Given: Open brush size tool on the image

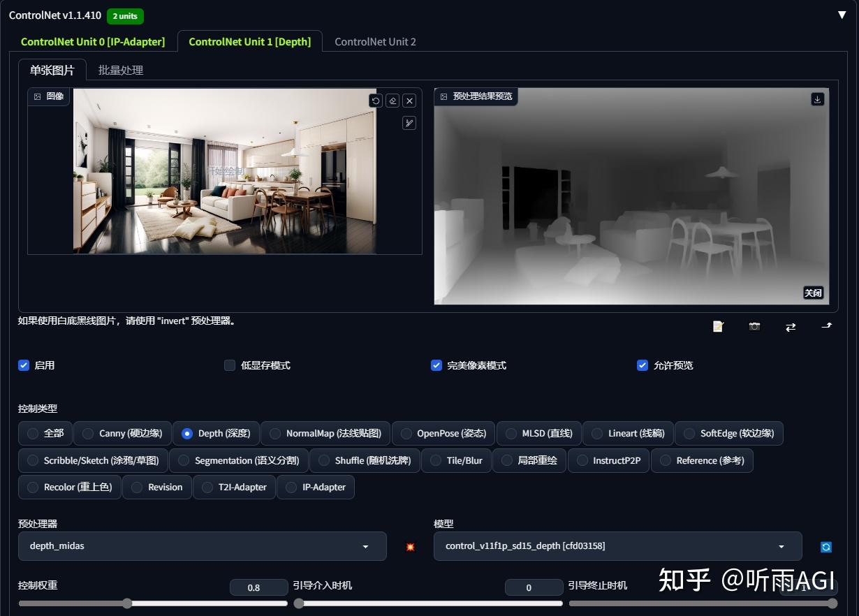Looking at the screenshot, I should (410, 123).
